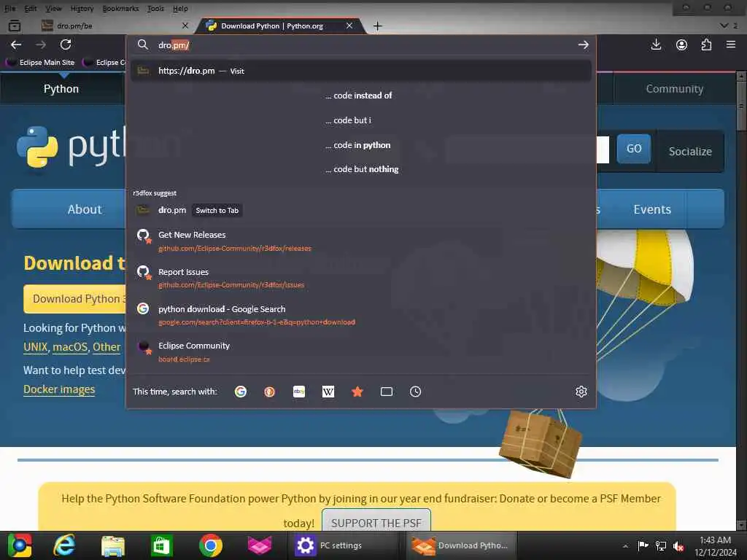Open the Socialize menu
The width and height of the screenshot is (747, 560).
pos(690,152)
